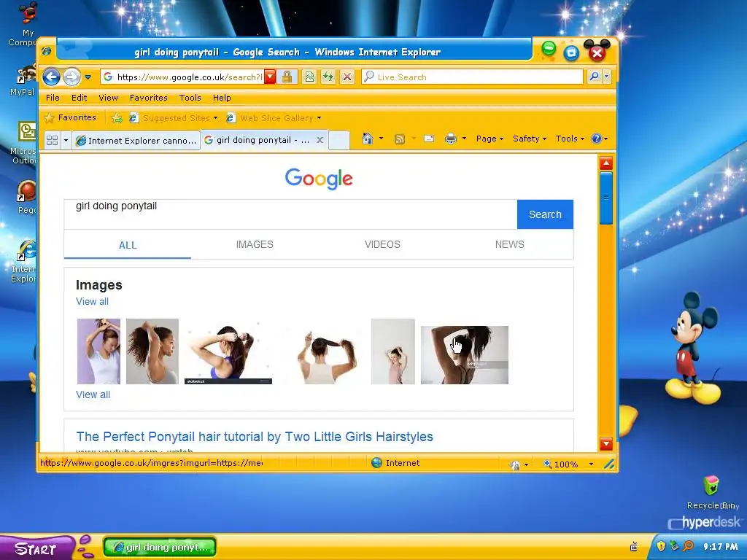This screenshot has width=747, height=560.
Task: Open the Edit menu
Action: pyautogui.click(x=79, y=98)
